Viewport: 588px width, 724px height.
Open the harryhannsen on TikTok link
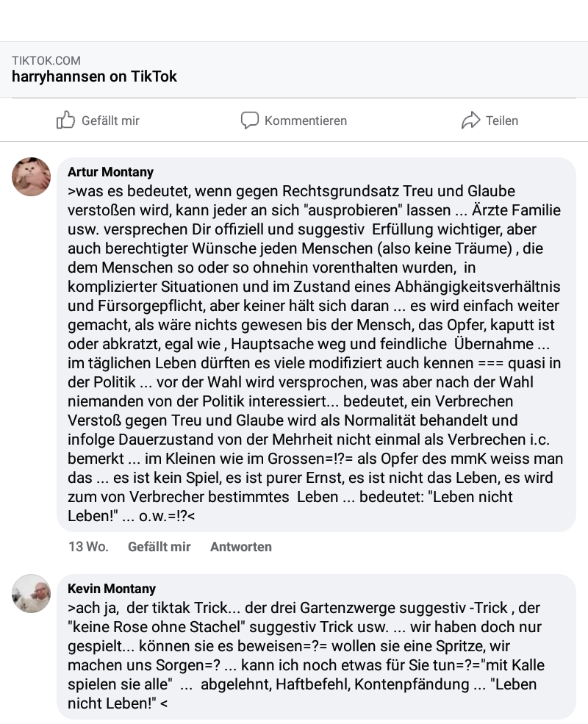94,76
